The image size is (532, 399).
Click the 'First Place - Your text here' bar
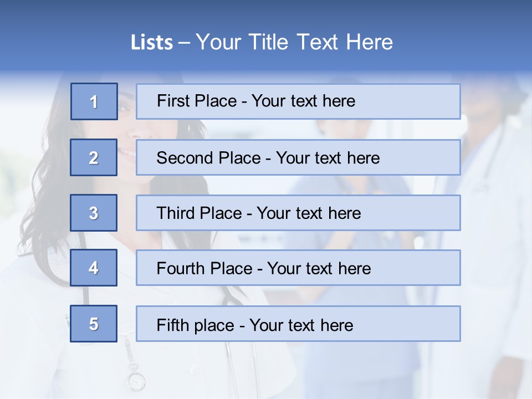[x=298, y=101]
